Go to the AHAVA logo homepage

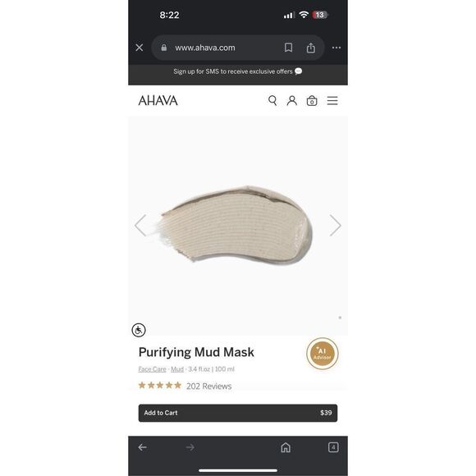158,100
